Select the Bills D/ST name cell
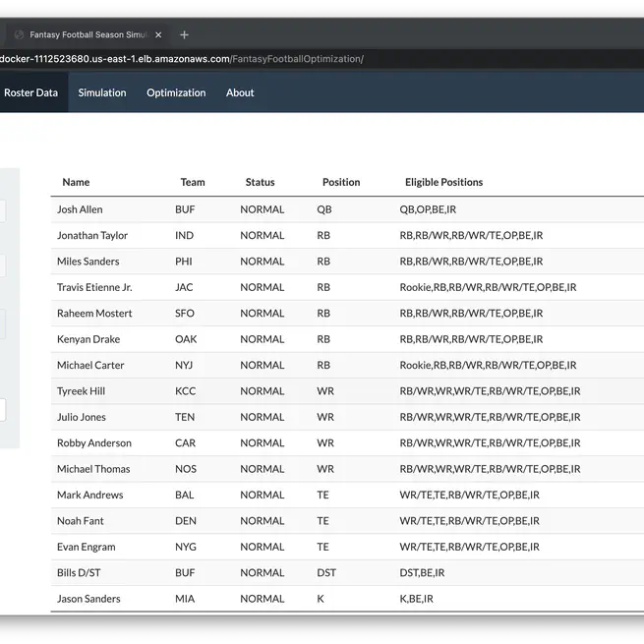The image size is (644, 644). [79, 572]
